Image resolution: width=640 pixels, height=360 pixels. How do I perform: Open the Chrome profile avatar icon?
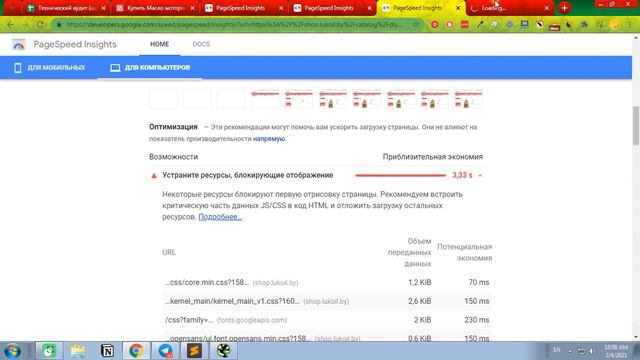pyautogui.click(x=614, y=24)
